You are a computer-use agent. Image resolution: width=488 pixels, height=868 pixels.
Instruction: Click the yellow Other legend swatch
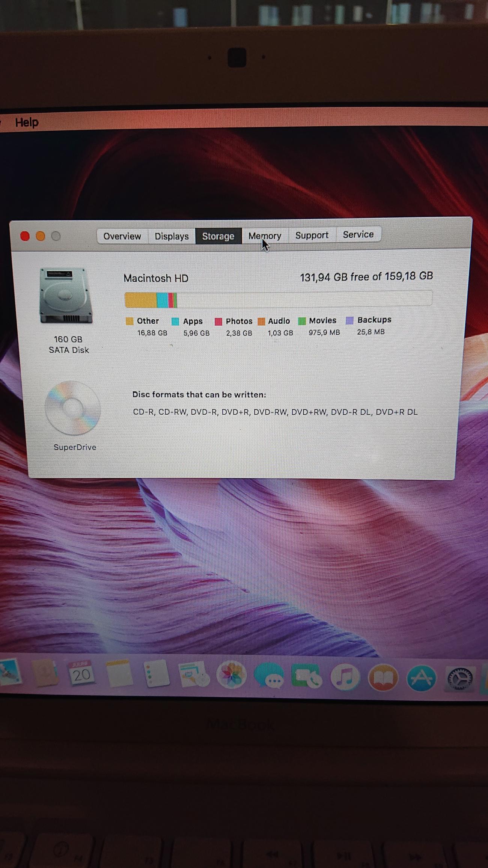coord(130,321)
